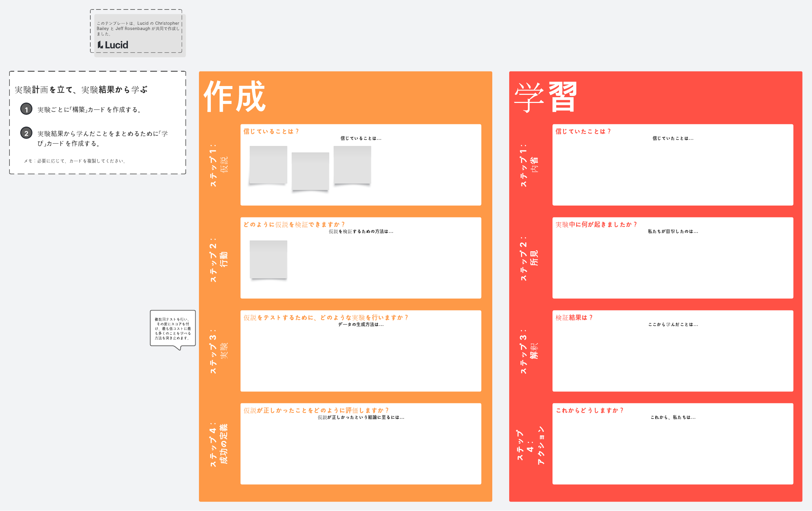Click the number 1 circle badge
The image size is (812, 511).
pos(26,109)
